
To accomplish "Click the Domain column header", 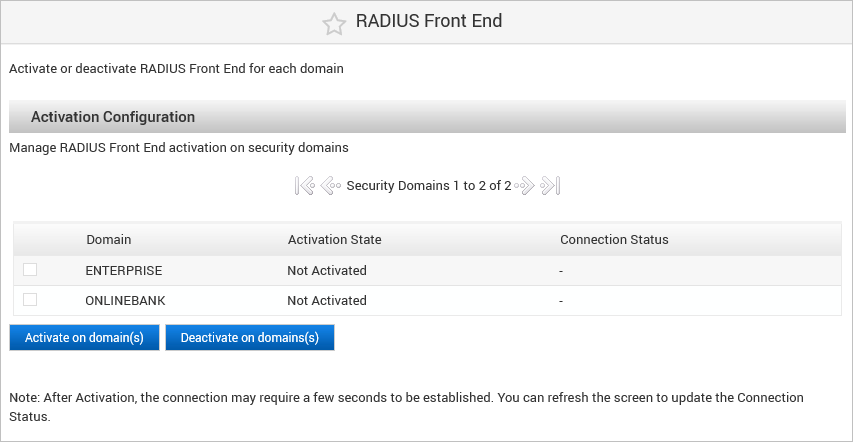I will [108, 240].
